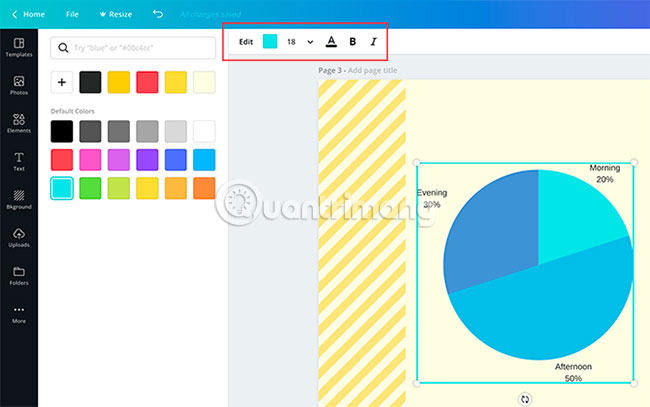Open the File menu
Image resolution: width=650 pixels, height=407 pixels.
click(72, 14)
